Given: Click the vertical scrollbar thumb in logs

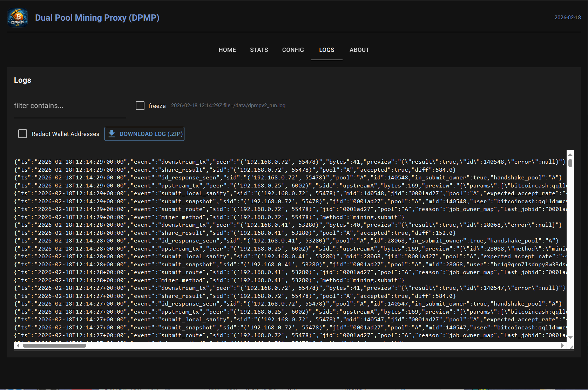Looking at the screenshot, I should 570,163.
